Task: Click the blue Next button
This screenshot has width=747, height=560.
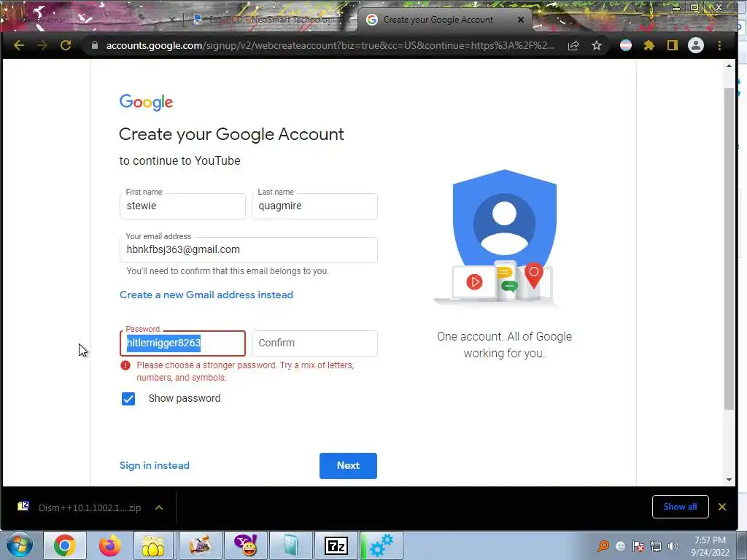Action: (x=348, y=466)
